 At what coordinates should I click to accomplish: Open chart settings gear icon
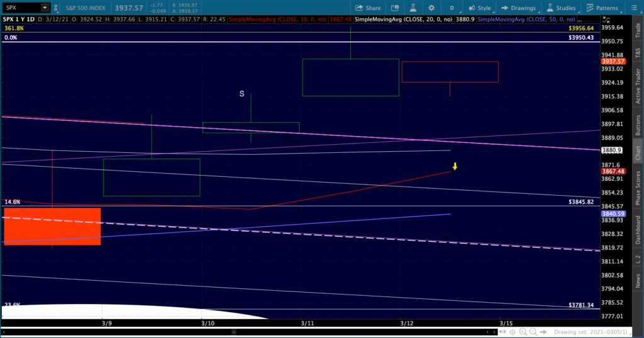point(431,8)
